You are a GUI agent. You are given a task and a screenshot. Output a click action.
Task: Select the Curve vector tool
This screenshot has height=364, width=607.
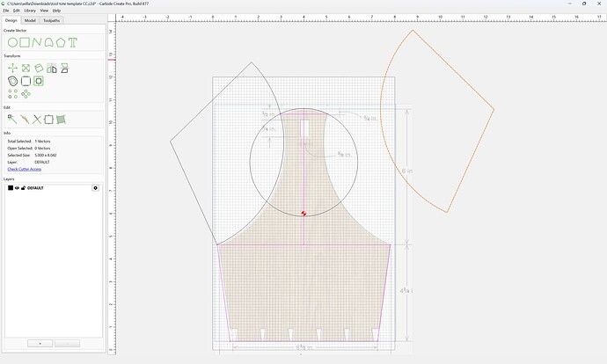(48, 42)
